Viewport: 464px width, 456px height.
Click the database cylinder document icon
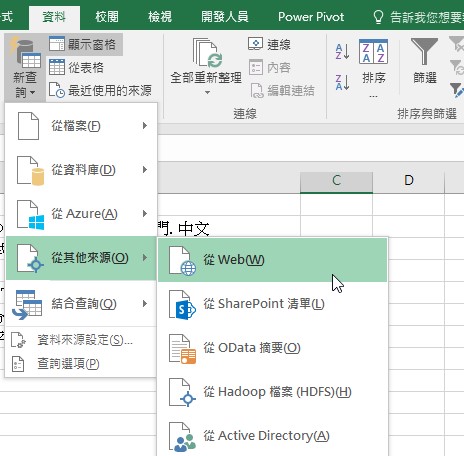click(30, 170)
